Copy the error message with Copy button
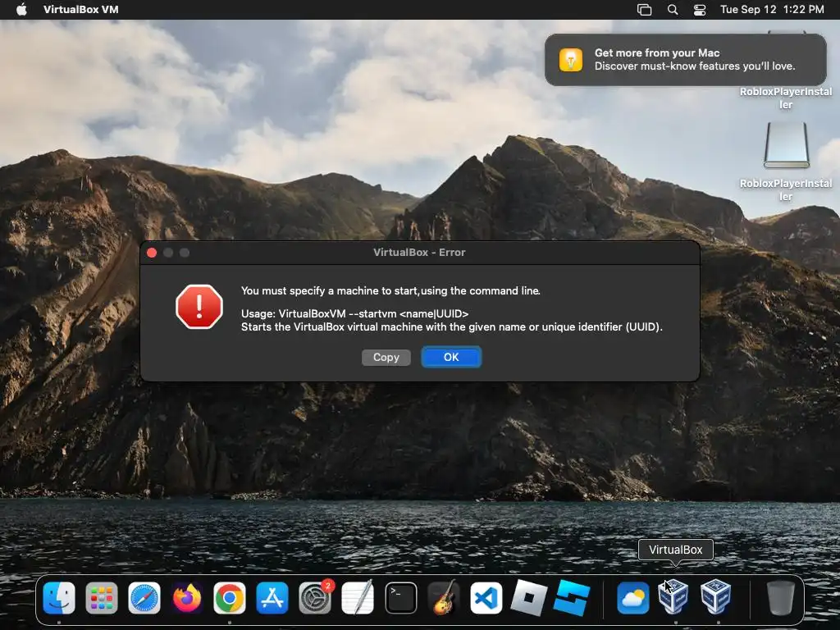Viewport: 840px width, 630px height. click(x=386, y=358)
